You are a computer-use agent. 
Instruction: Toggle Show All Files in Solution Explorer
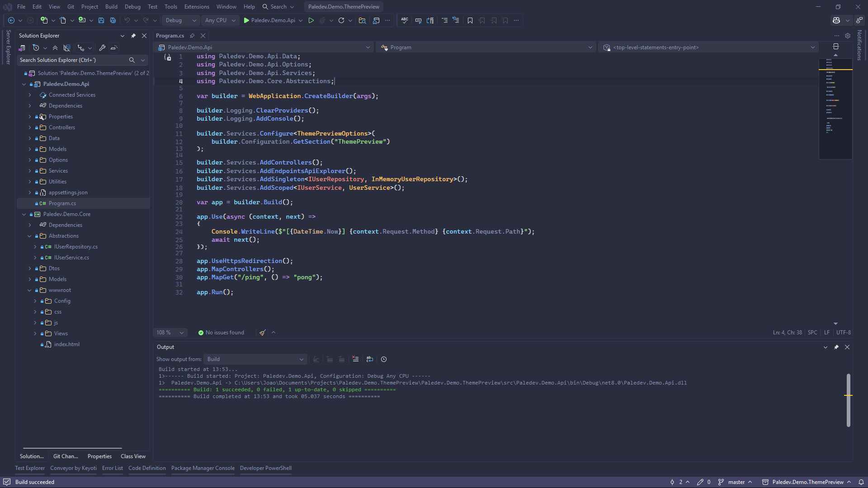pos(67,48)
